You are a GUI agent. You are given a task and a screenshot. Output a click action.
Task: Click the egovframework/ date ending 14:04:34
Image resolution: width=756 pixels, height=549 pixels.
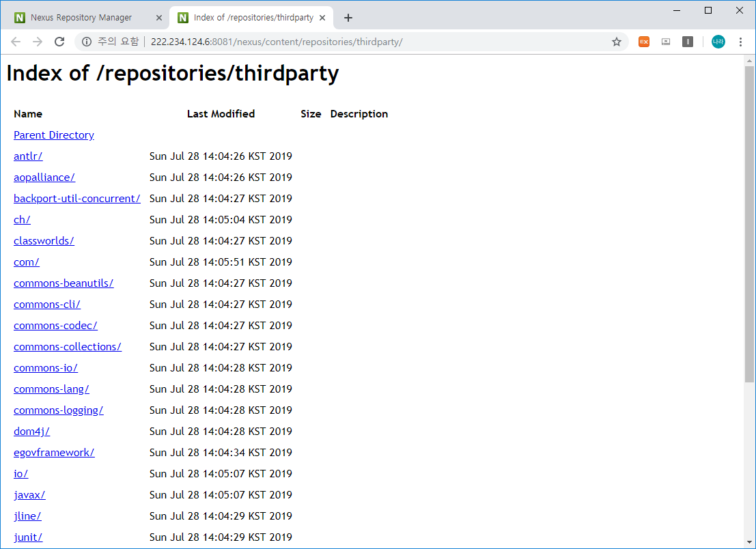click(221, 453)
